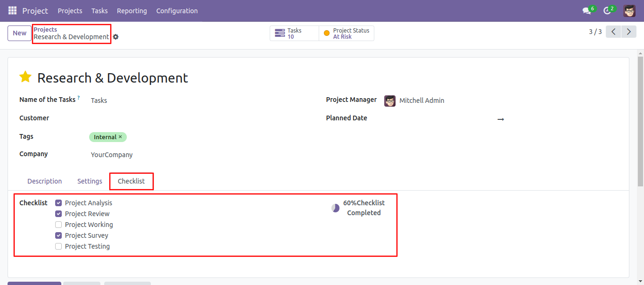Click the Name of the Tasks help question mark

(78, 98)
